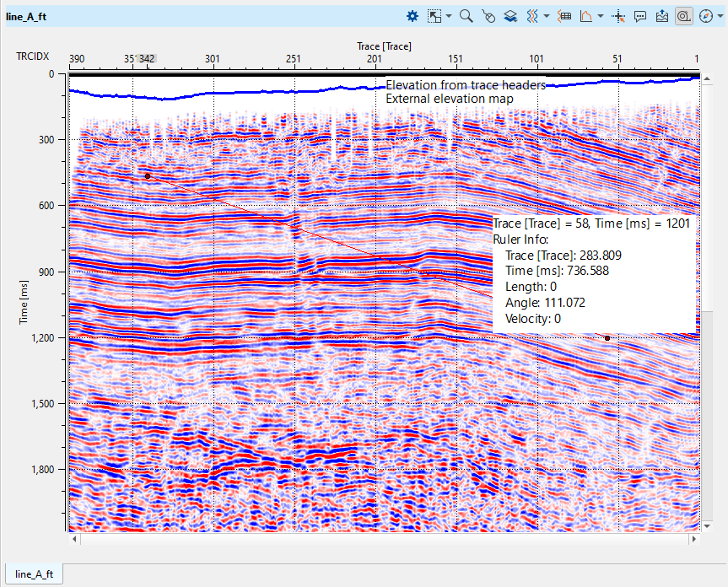Enable the crosshair cursor tracking tool

618,16
